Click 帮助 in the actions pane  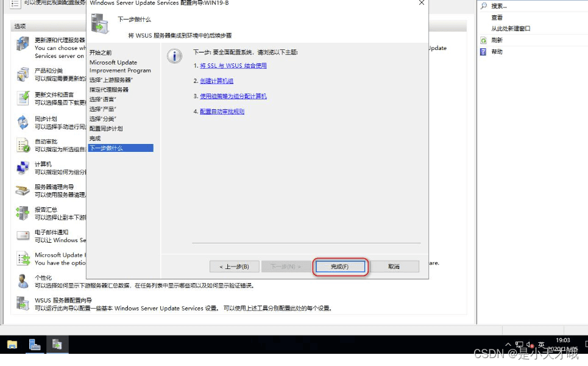(x=497, y=52)
